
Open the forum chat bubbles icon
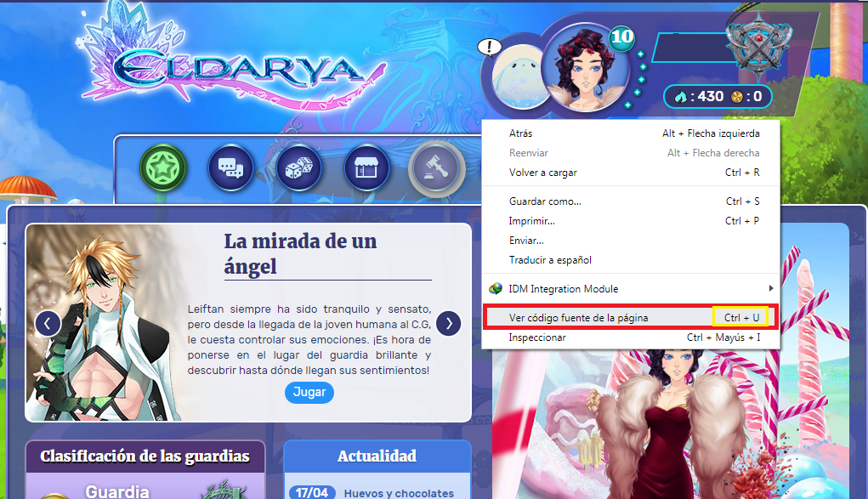(x=231, y=167)
